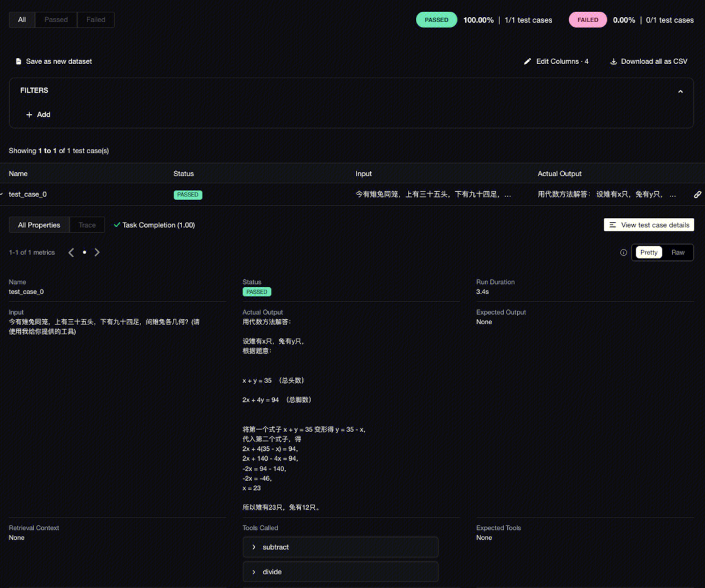This screenshot has height=588, width=705.
Task: Click the Edit Columns pencil icon
Action: 527,61
